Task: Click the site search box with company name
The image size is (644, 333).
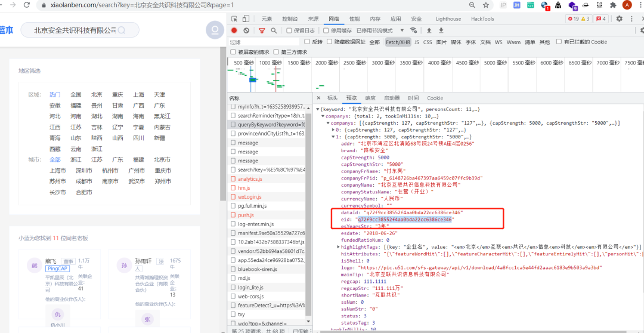Action: (x=80, y=30)
